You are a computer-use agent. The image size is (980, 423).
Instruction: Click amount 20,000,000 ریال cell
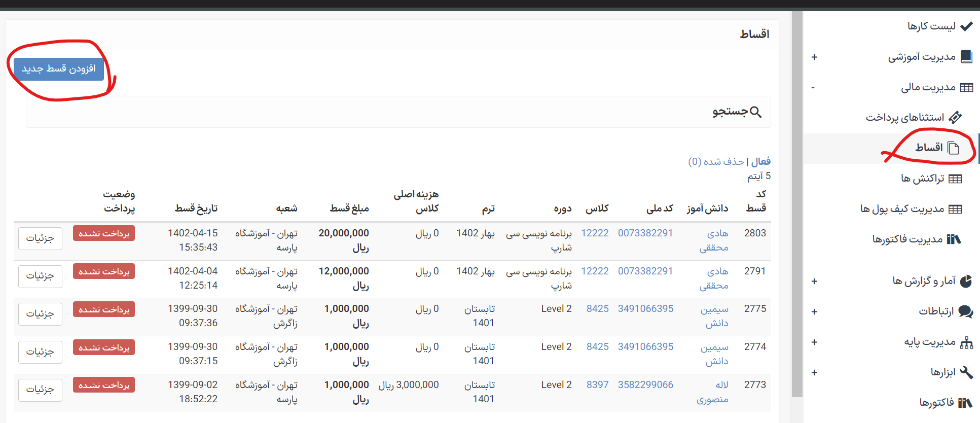344,240
